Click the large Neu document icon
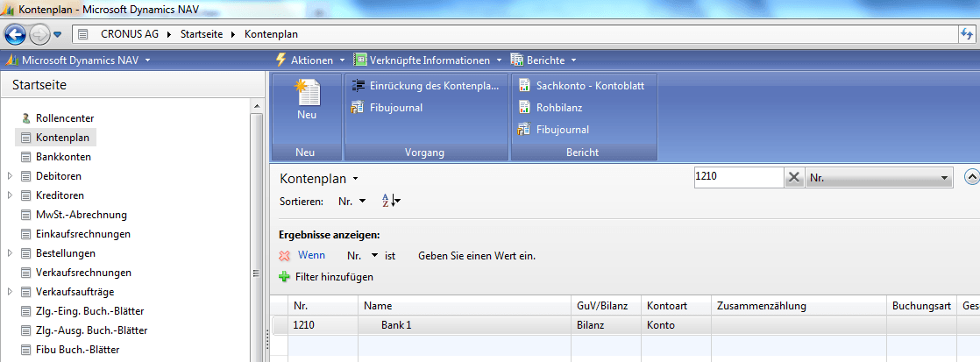 (x=307, y=93)
